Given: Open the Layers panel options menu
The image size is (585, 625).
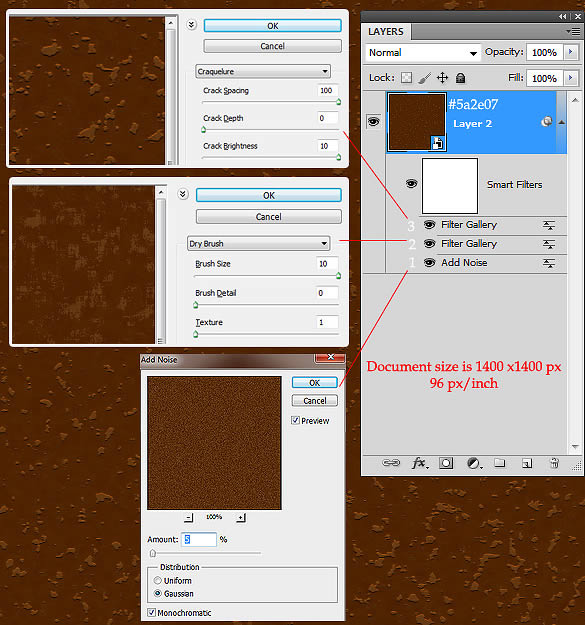Looking at the screenshot, I should pyautogui.click(x=574, y=31).
